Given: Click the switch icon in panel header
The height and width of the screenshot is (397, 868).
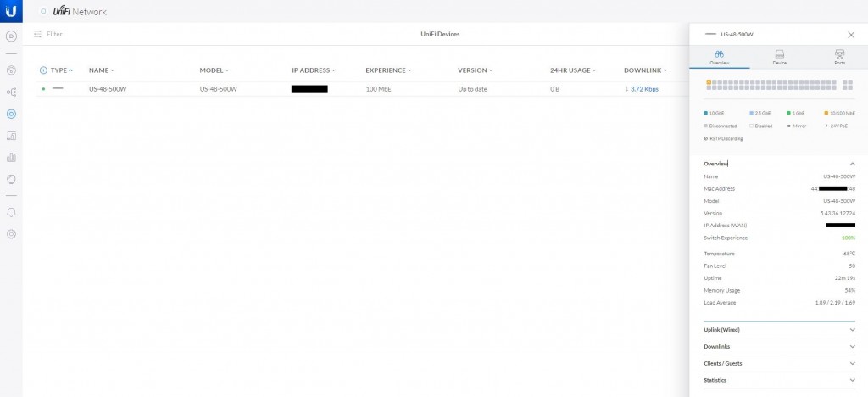Looking at the screenshot, I should tap(711, 34).
